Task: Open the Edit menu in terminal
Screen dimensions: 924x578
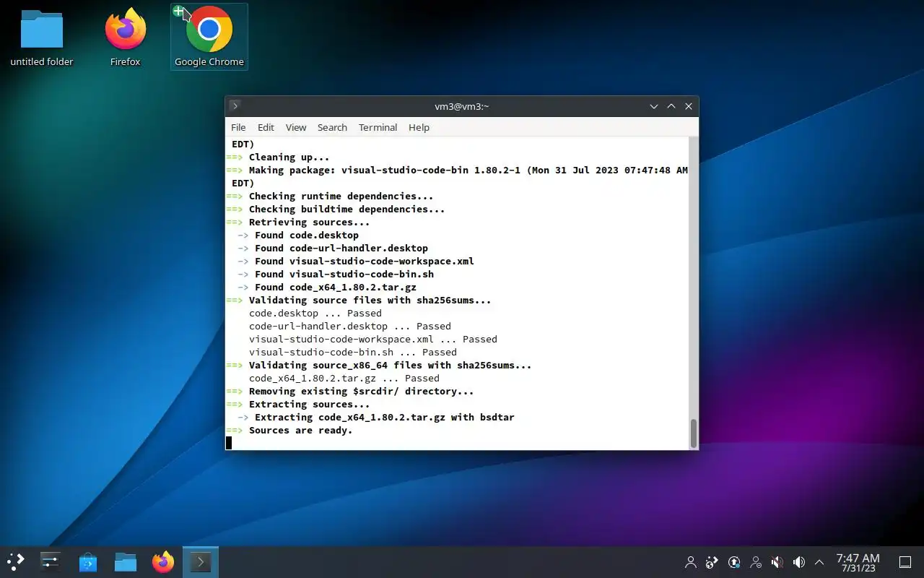Action: (266, 127)
